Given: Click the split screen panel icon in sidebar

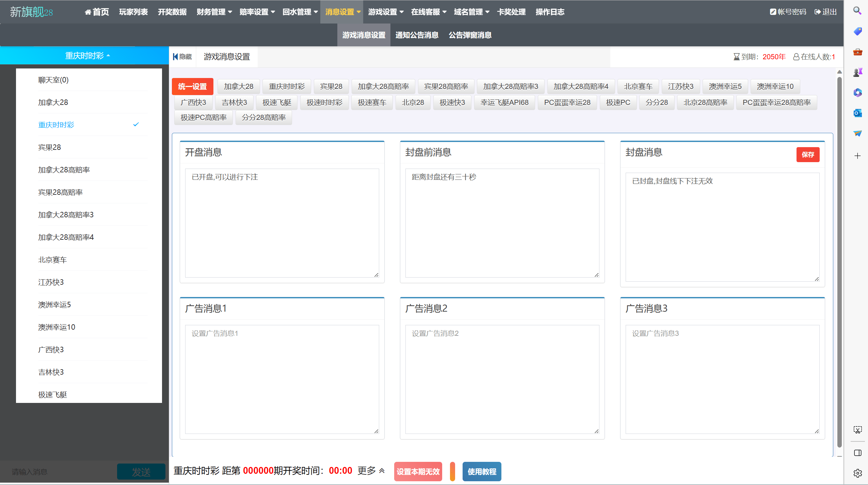Looking at the screenshot, I should (857, 453).
